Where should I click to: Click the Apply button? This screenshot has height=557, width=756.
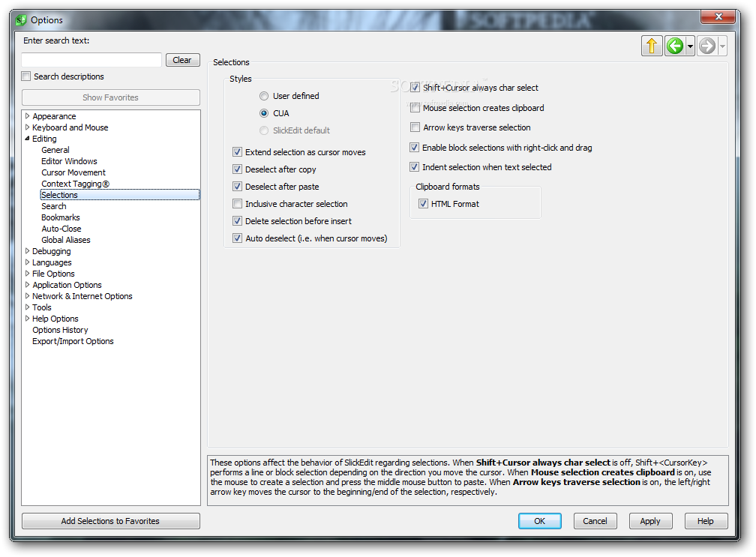[x=650, y=521]
